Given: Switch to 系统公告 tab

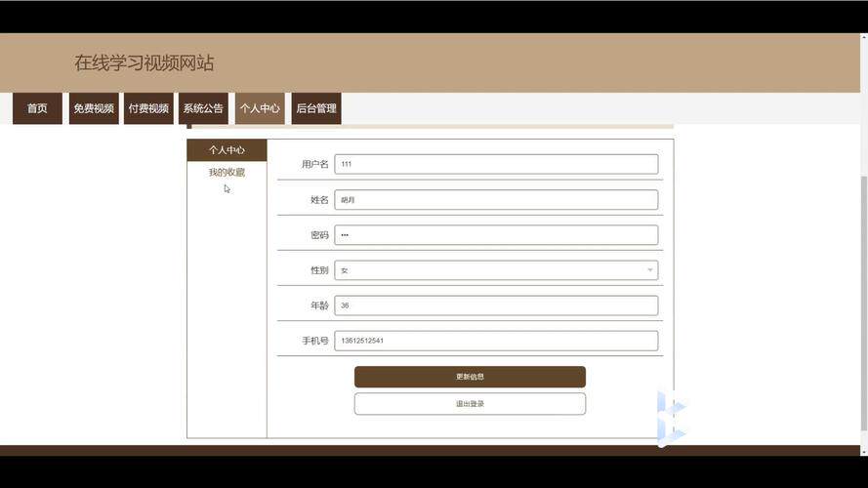Looking at the screenshot, I should tap(203, 108).
